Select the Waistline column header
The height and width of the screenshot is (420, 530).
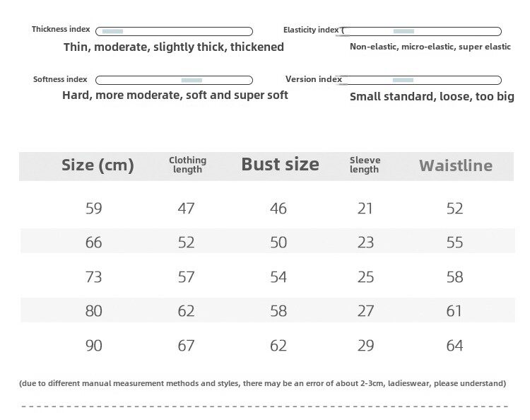coord(456,165)
